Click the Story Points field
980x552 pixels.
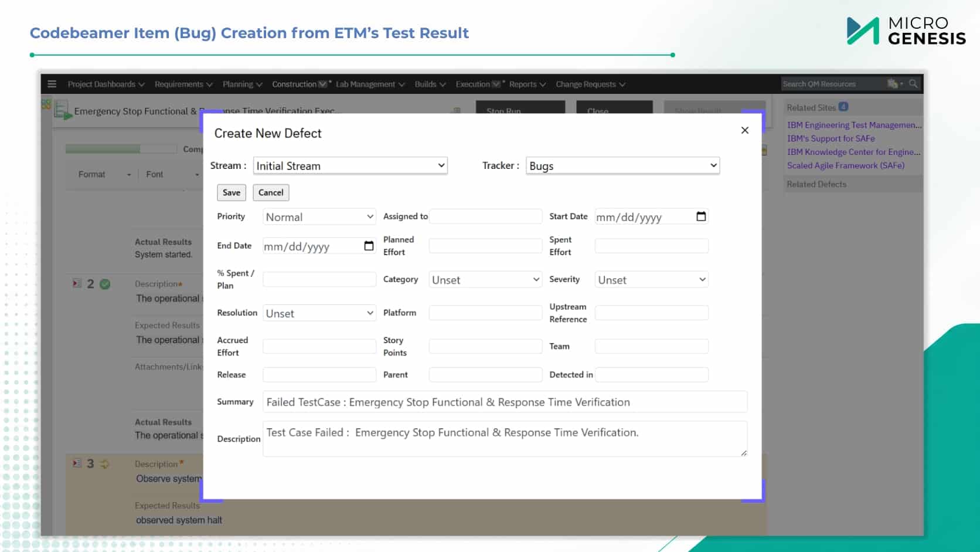[x=485, y=346]
